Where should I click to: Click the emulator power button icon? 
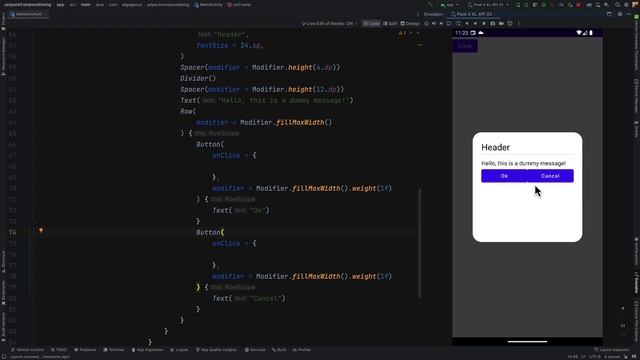coord(427,24)
